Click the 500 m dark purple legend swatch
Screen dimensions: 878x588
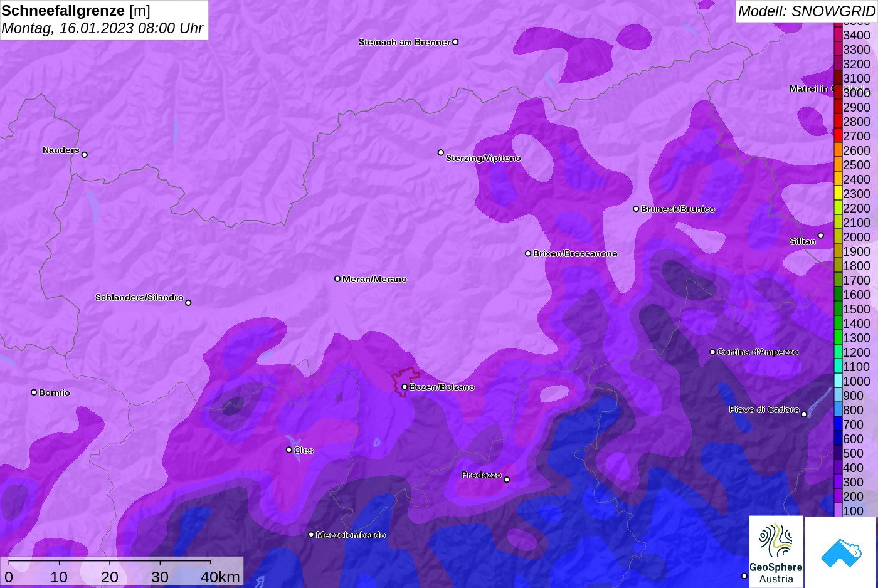point(838,453)
